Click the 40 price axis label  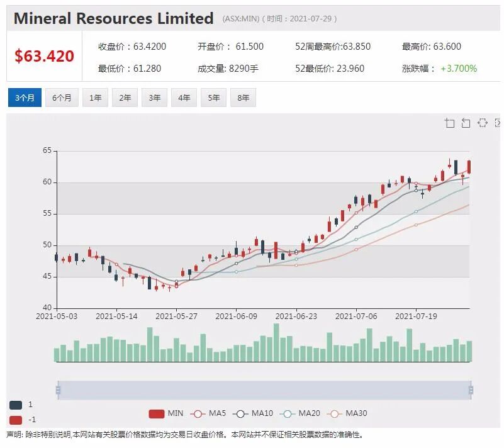coord(47,308)
